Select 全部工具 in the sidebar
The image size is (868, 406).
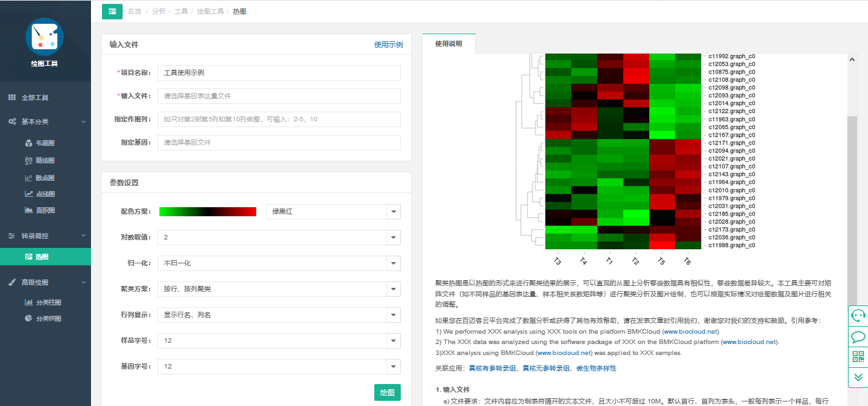[35, 98]
